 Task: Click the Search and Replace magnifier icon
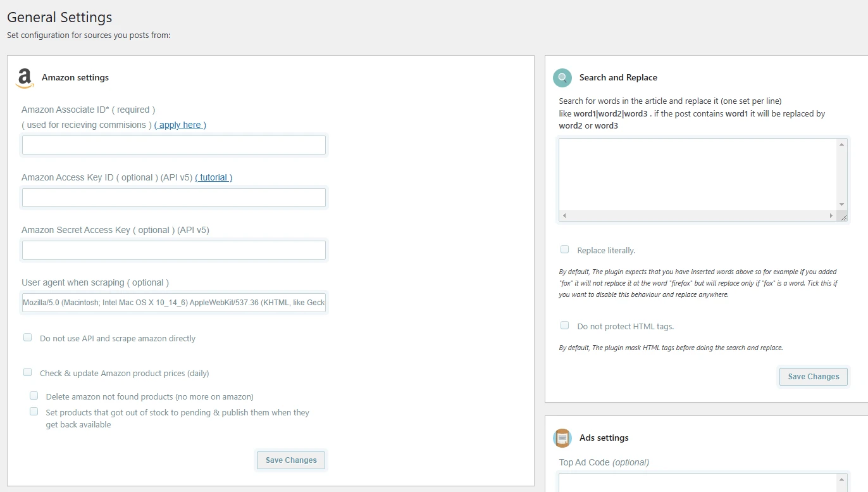pos(562,77)
